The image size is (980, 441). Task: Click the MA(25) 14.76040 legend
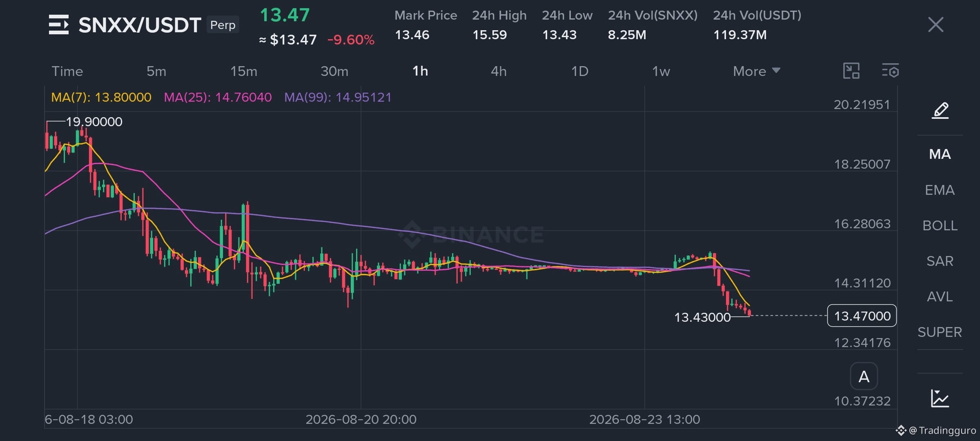click(x=218, y=97)
